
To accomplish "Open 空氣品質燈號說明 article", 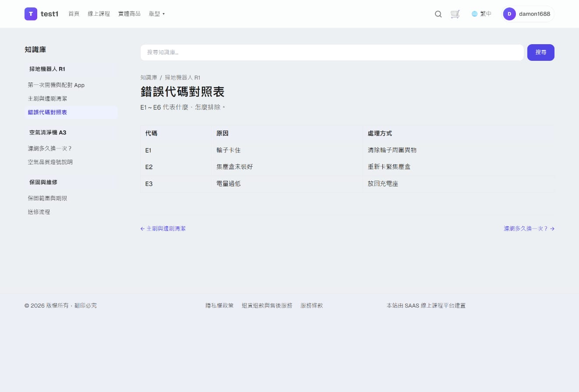I will (x=50, y=162).
